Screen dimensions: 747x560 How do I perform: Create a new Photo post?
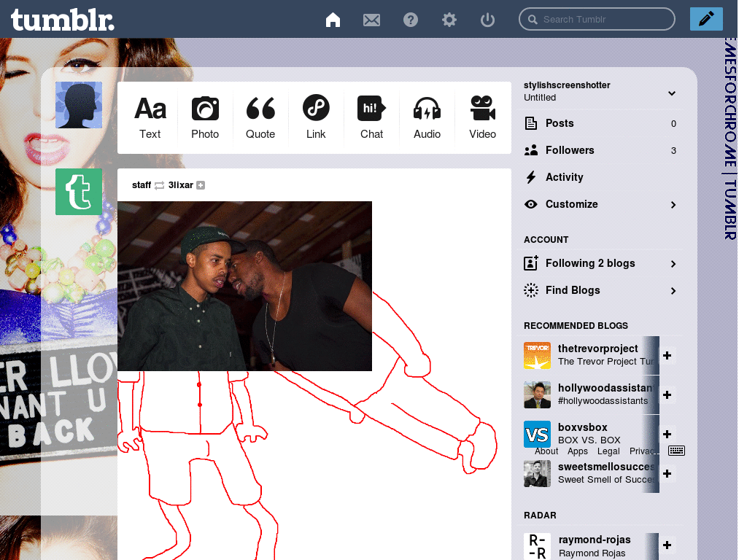pyautogui.click(x=205, y=117)
